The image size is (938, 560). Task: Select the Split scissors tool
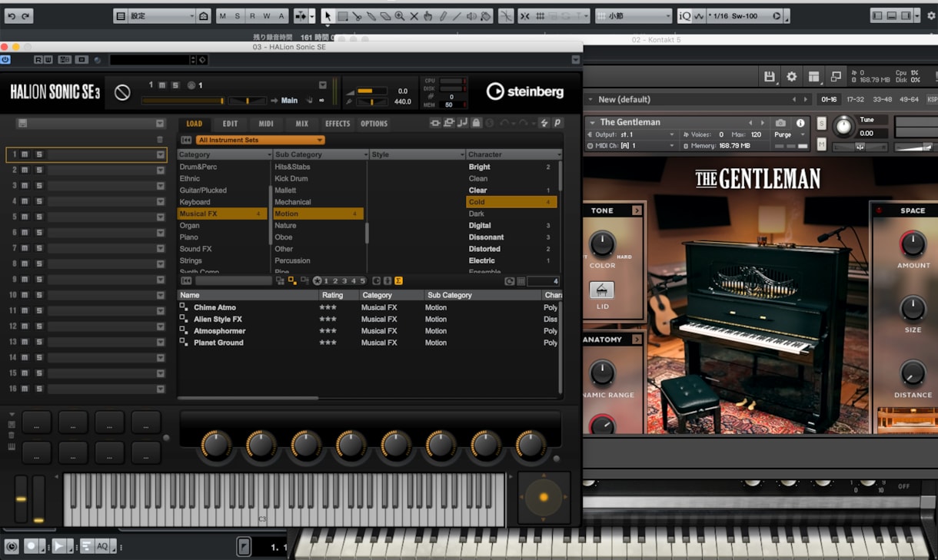(358, 16)
